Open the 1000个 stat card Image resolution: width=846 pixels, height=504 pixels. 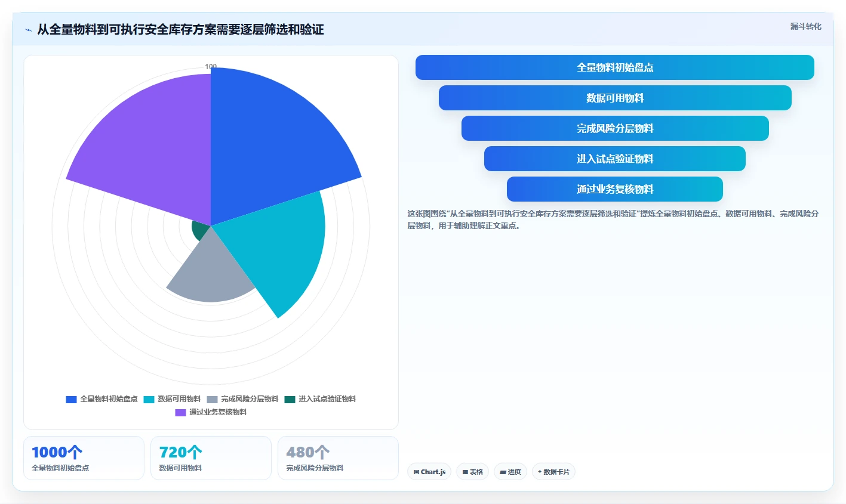pos(84,458)
